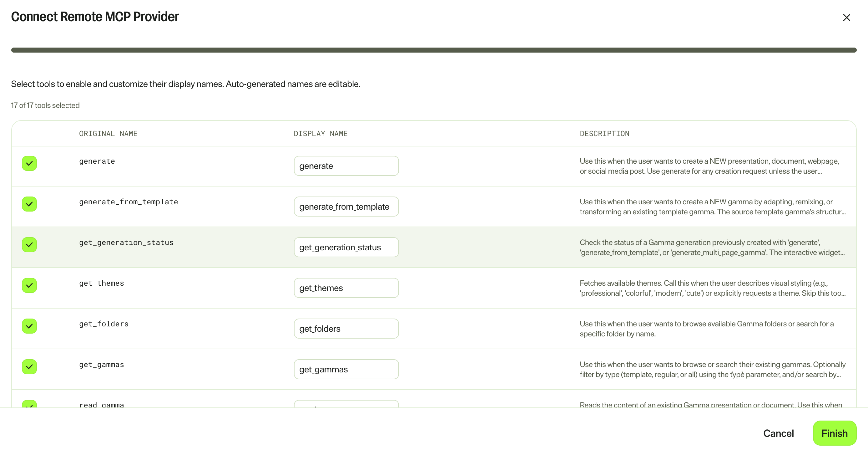Edit the get_folders display name input

(x=346, y=329)
